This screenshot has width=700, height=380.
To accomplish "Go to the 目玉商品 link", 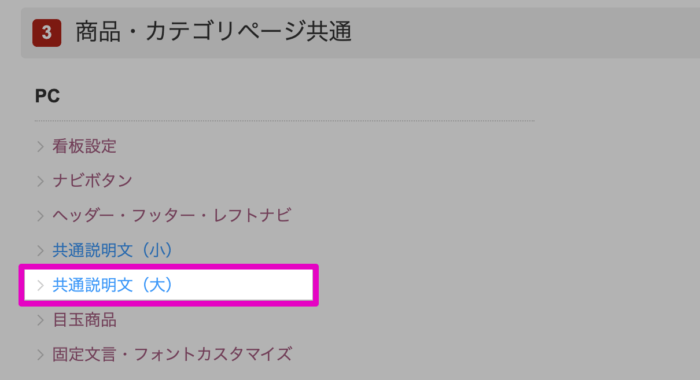I will [x=84, y=320].
